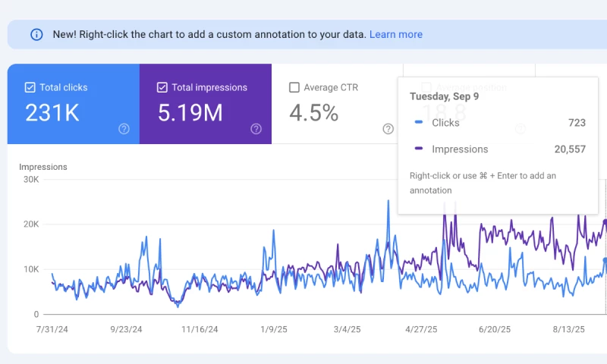607x364 pixels.
Task: Click the blue Clicks legend marker in tooltip
Action: [x=419, y=123]
